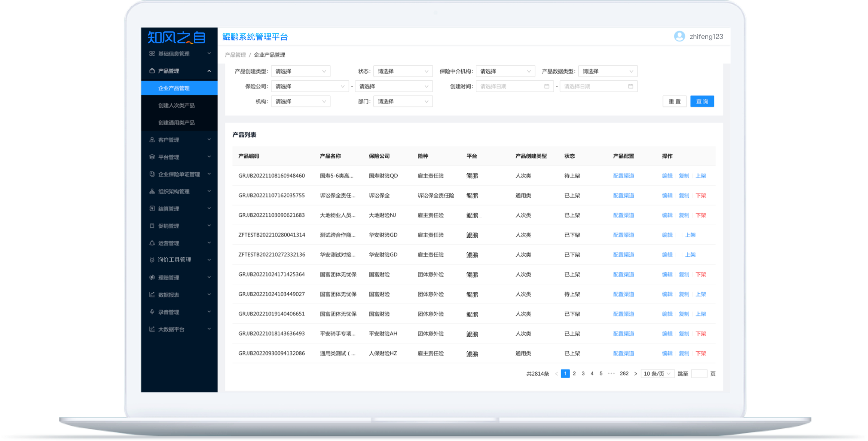
Task: Click the 平台管理 layers icon in the sidebar
Action: pyautogui.click(x=152, y=157)
